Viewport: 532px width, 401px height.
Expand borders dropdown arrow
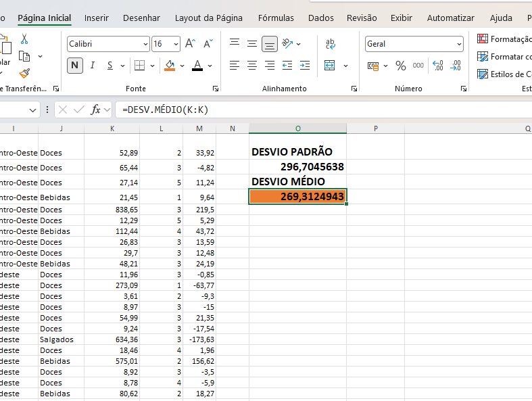152,66
